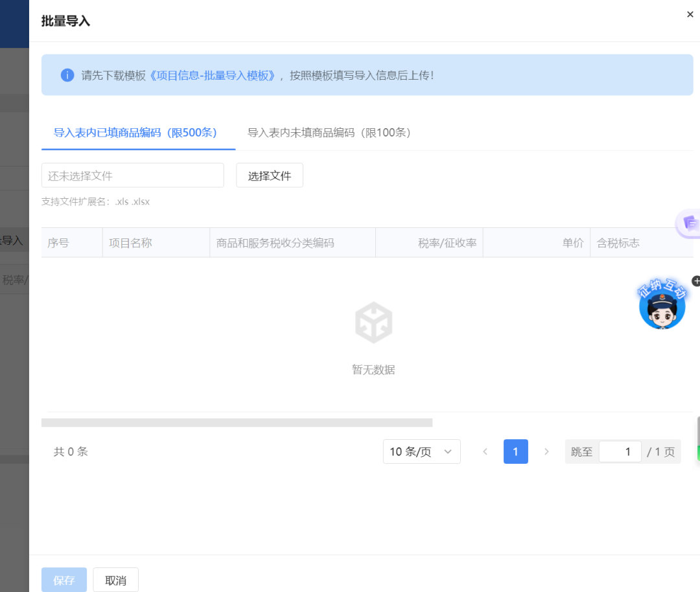The height and width of the screenshot is (592, 700).
Task: Click the purple floating icon on the right edge
Action: coord(690,223)
